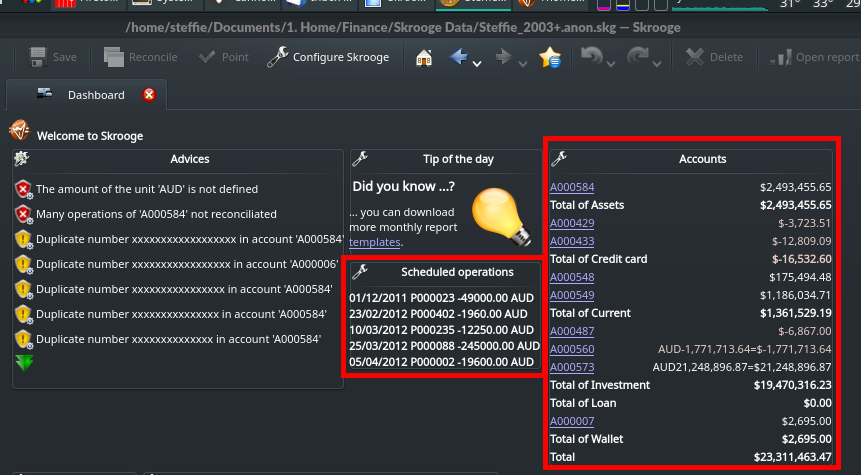Navigate forward with the grey arrow
861x475 pixels.
coord(504,57)
